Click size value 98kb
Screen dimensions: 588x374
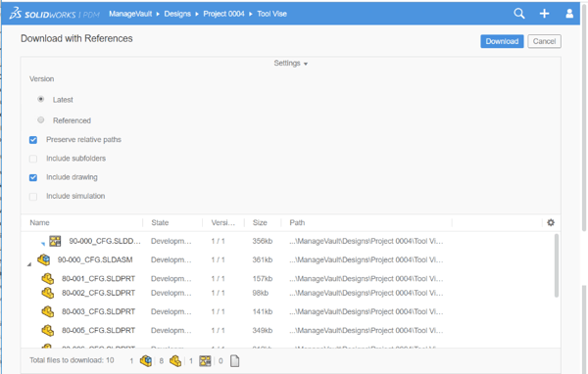[261, 293]
